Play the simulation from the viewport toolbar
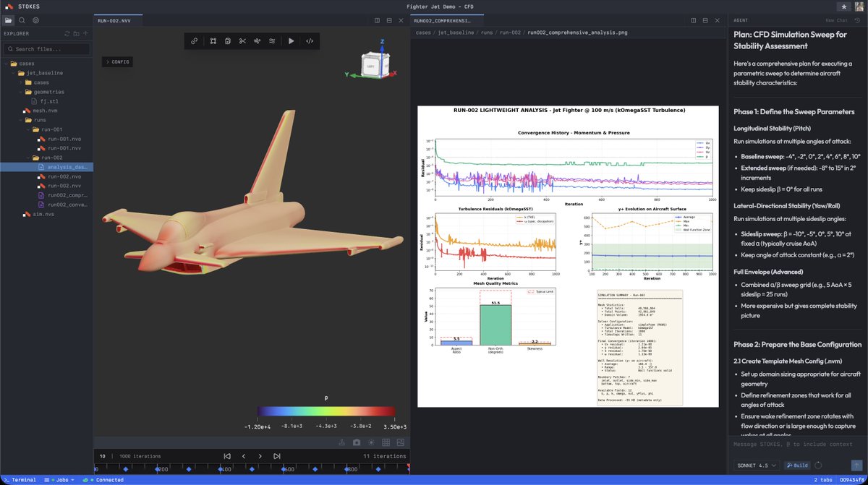The height and width of the screenshot is (485, 868). tap(291, 41)
